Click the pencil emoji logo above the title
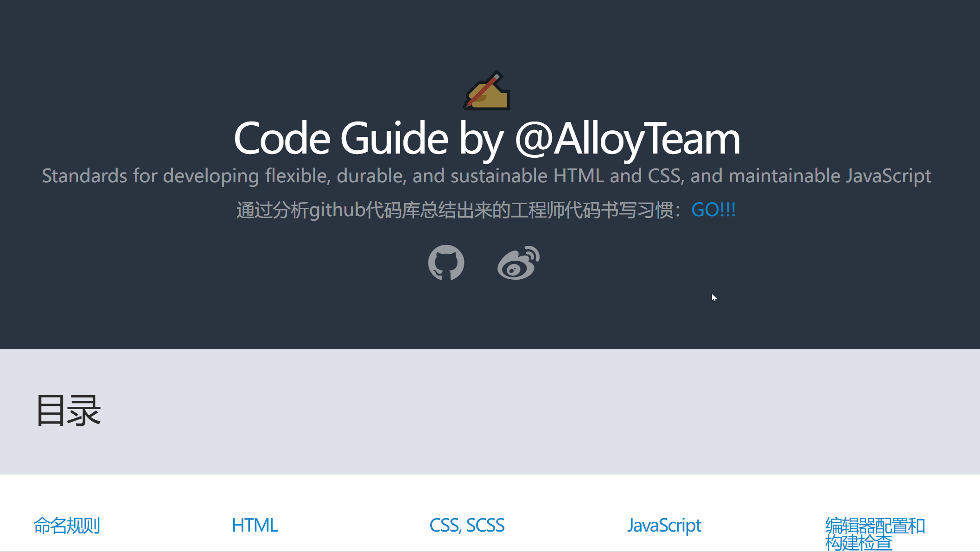The image size is (980, 552). pos(487,91)
